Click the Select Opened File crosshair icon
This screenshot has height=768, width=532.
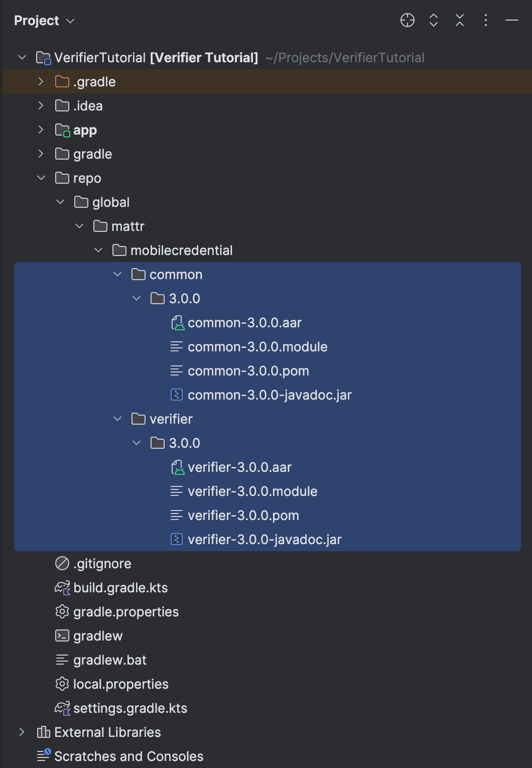click(408, 21)
